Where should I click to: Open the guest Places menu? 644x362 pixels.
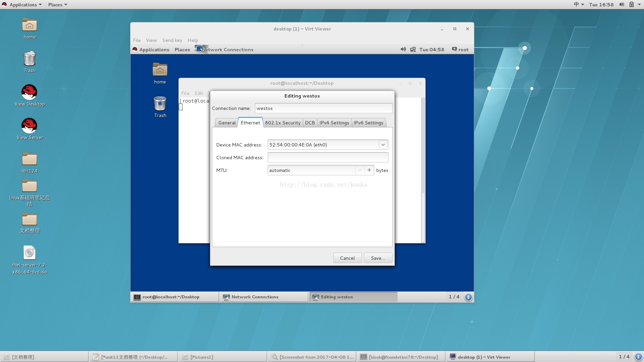pos(182,50)
